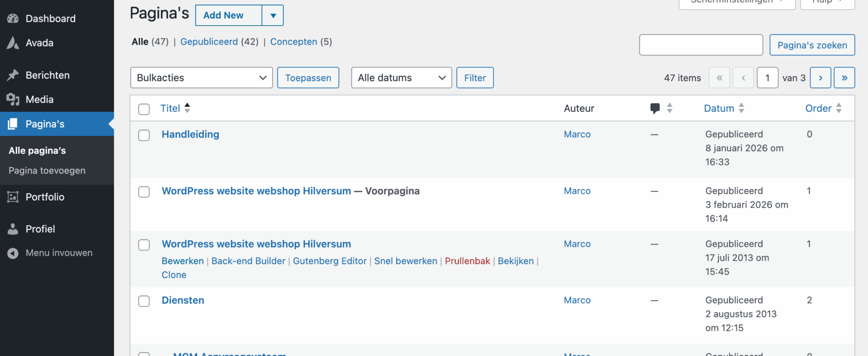This screenshot has height=356, width=868.
Task: Open Media menu item
Action: coord(39,99)
